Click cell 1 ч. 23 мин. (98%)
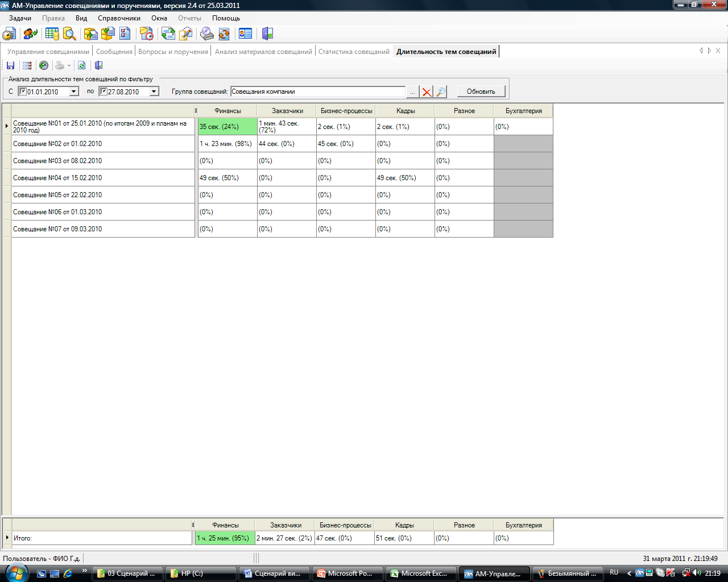The image size is (728, 582). coord(227,144)
